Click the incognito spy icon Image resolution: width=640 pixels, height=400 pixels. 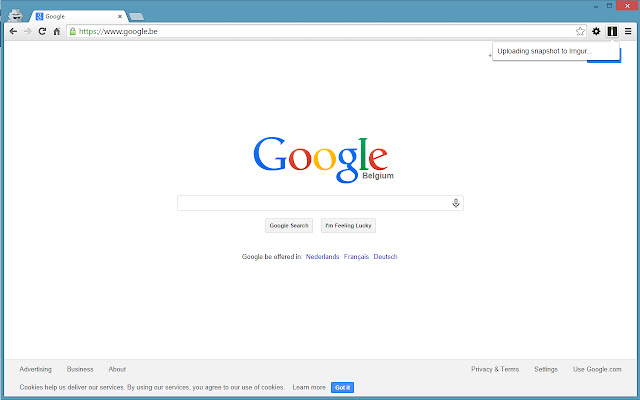tap(16, 15)
